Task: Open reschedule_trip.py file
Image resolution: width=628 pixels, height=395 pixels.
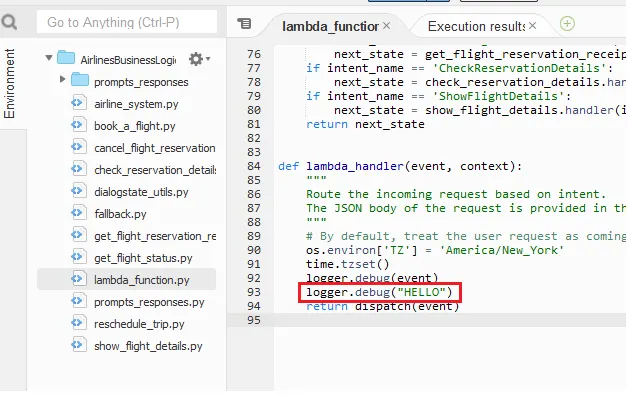Action: point(139,324)
